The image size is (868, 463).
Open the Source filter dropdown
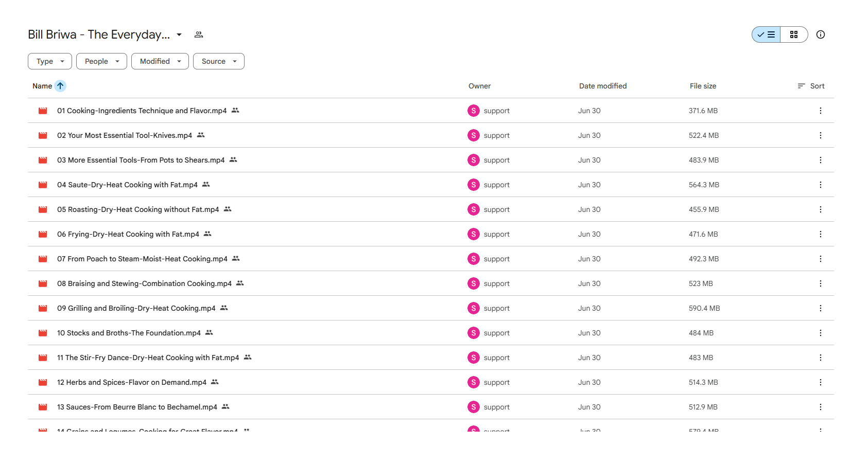click(219, 61)
